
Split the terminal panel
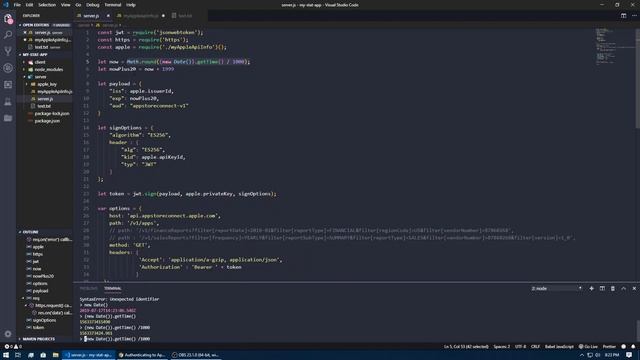click(x=602, y=288)
